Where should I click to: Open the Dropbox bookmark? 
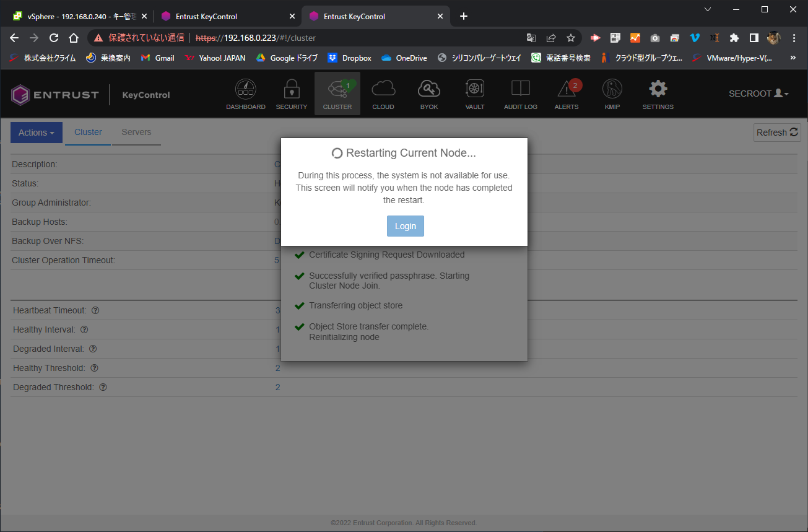pyautogui.click(x=349, y=58)
